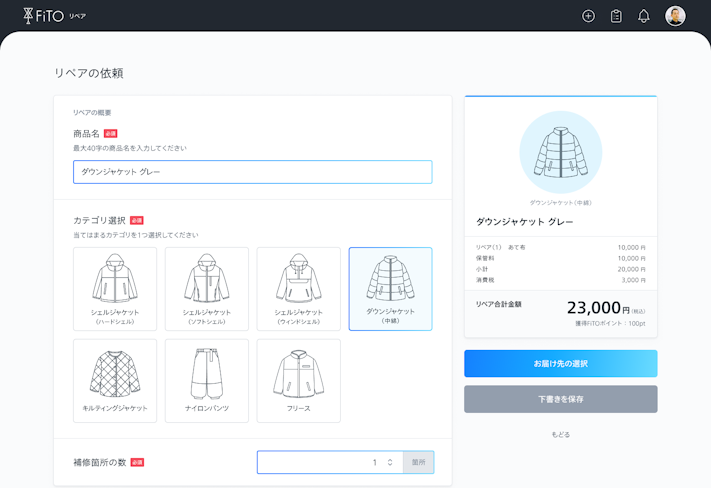Click the 小計 row label
711x488 pixels.
coord(482,269)
